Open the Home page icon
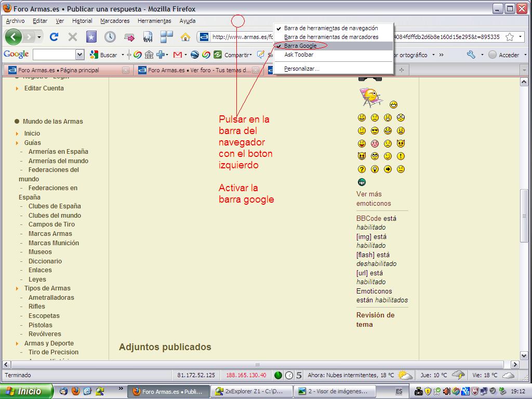This screenshot has height=399, width=532. click(185, 37)
